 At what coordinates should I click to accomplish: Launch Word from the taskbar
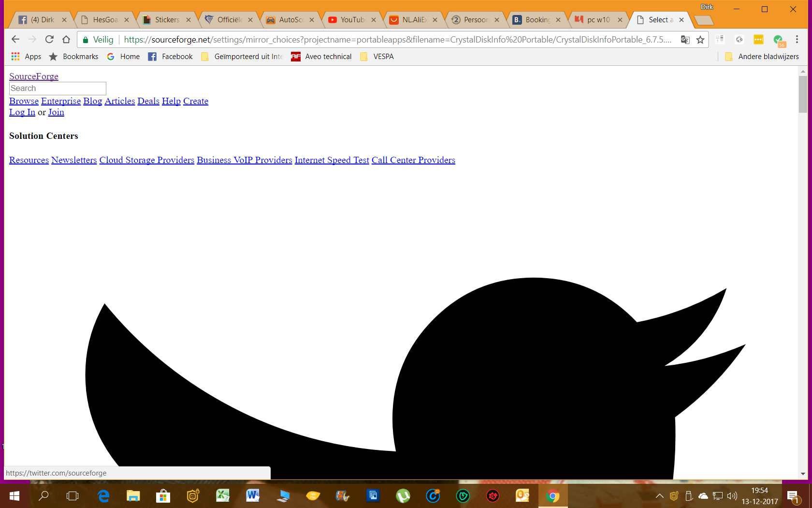pyautogui.click(x=253, y=496)
